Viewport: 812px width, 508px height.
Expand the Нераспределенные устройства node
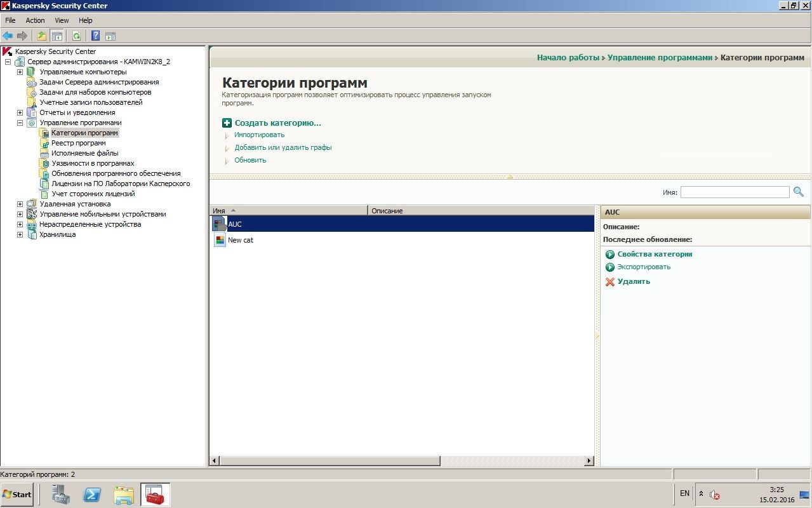point(20,224)
